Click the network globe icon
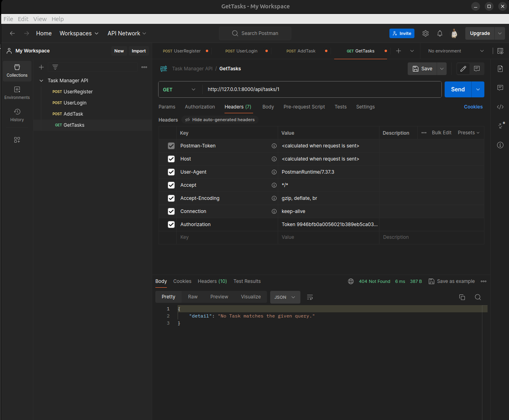Viewport: 509px width, 420px height. pos(351,281)
